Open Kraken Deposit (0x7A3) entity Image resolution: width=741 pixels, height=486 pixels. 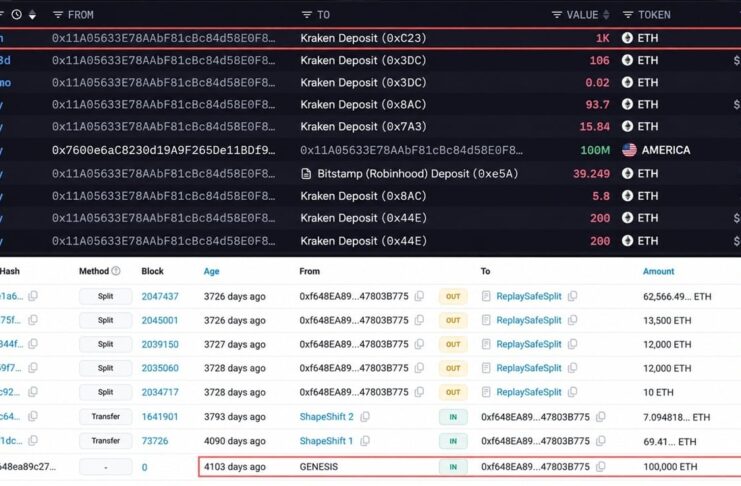(x=363, y=126)
